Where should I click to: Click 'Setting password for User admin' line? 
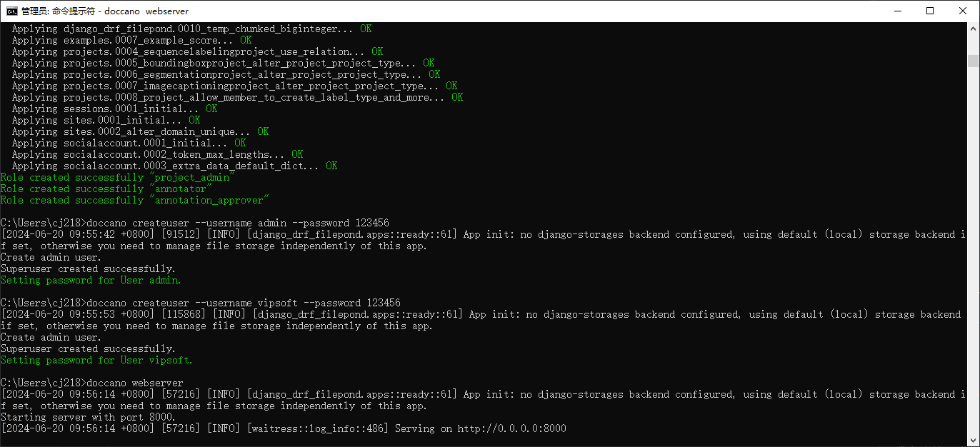coord(91,280)
